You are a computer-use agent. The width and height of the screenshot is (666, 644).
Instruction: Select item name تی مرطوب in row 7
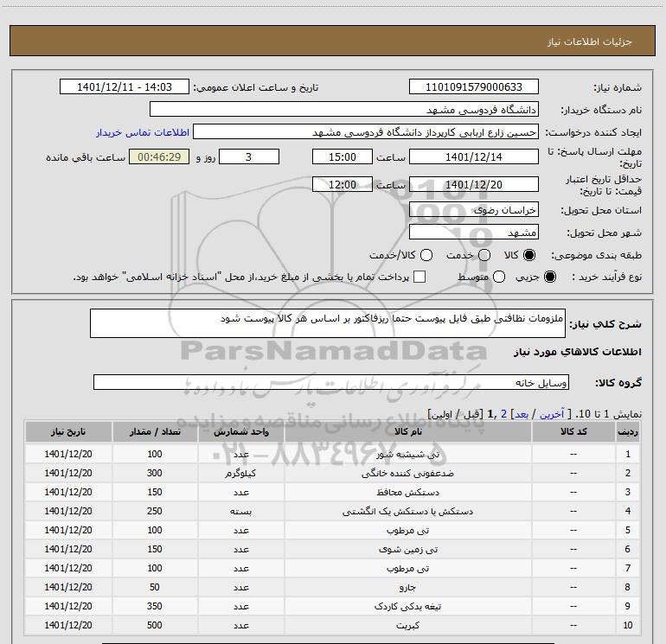pos(407,568)
